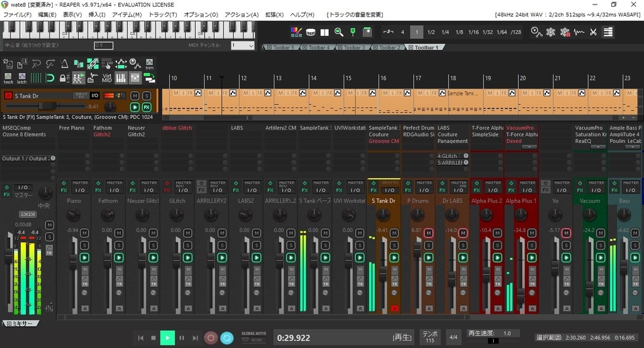The height and width of the screenshot is (348, 644).
Task: Expand FX list arrow under ReaEQ
Action: (599, 147)
